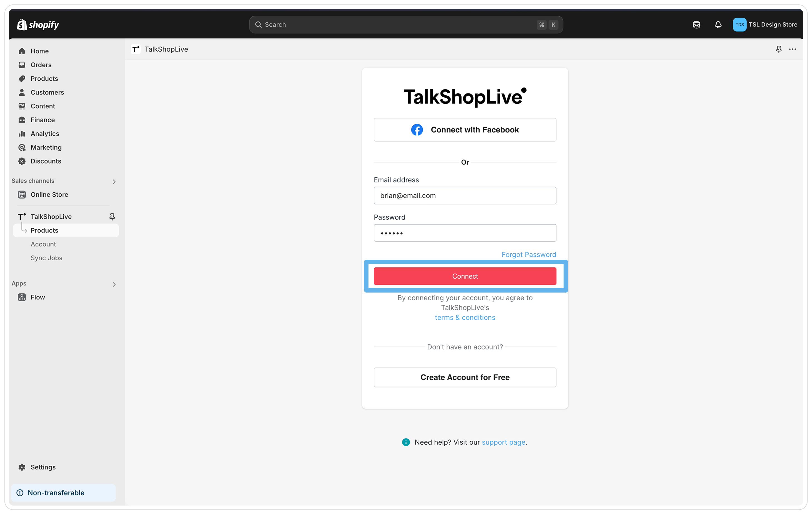Click the tag icon next to Products
Image resolution: width=812 pixels, height=515 pixels.
click(x=22, y=79)
